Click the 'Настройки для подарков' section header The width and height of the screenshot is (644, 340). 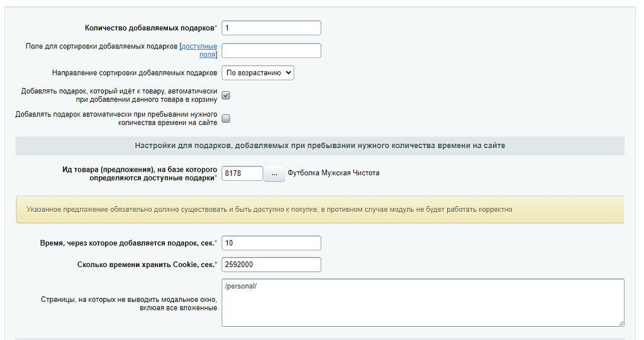[319, 146]
